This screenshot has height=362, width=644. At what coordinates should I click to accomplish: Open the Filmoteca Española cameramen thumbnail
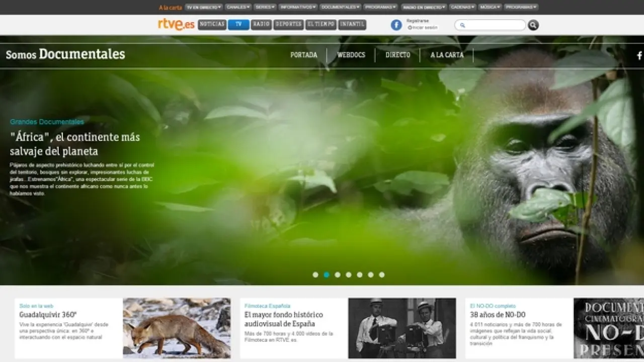(402, 328)
